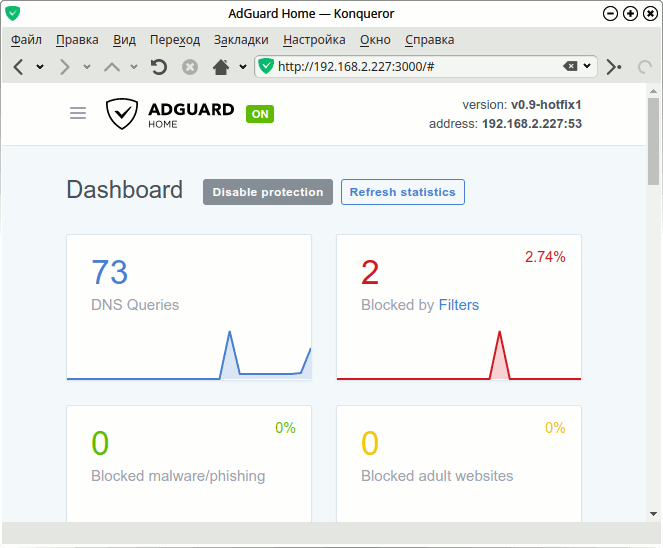Click the Disable protection button
663x548 pixels.
coord(268,192)
